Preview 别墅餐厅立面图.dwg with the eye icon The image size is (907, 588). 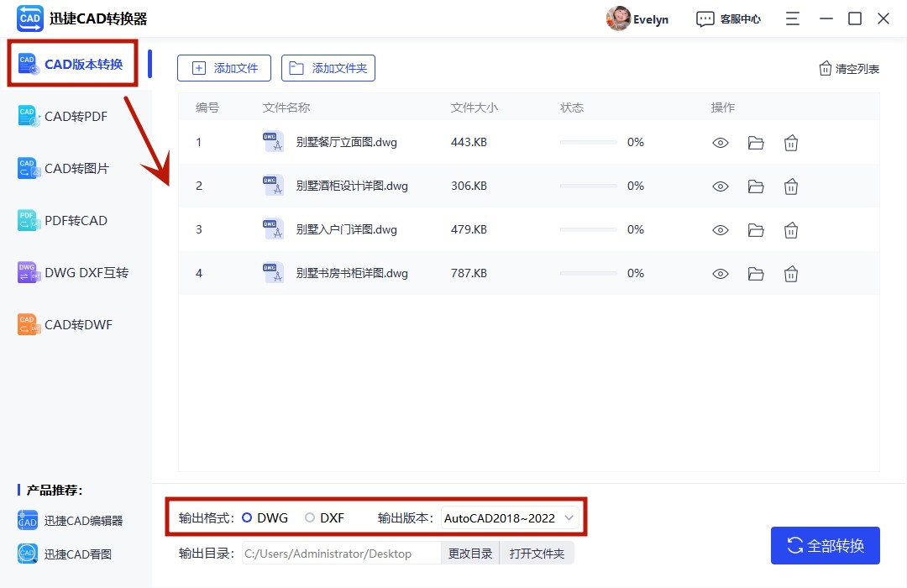coord(721,142)
